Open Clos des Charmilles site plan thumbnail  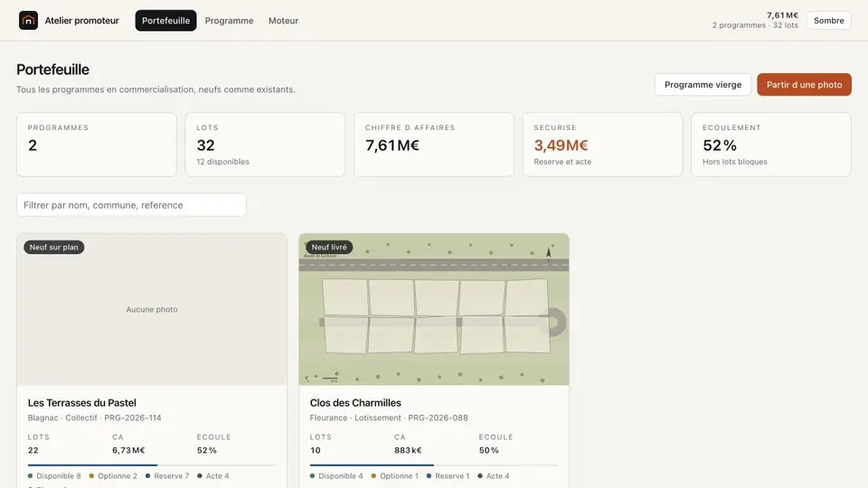(x=434, y=309)
